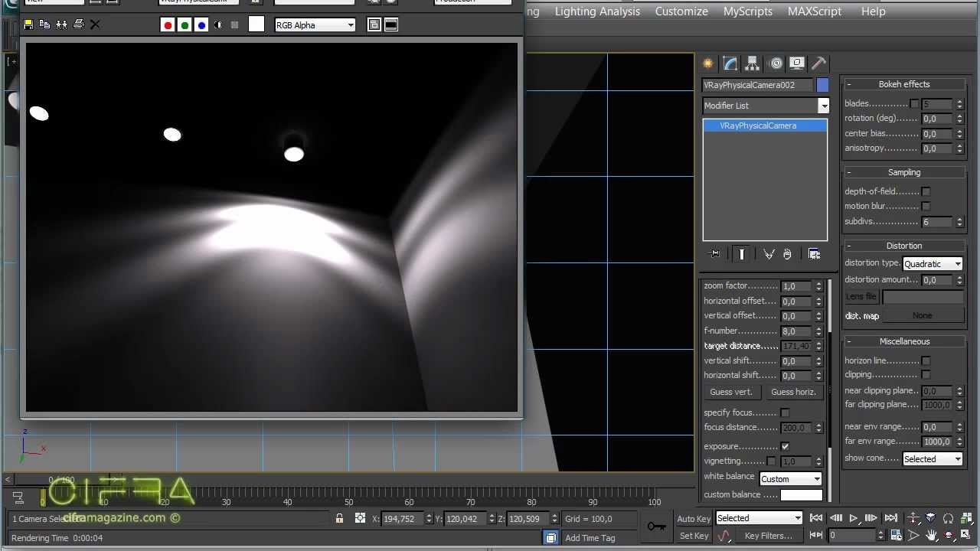This screenshot has height=551, width=980.
Task: Click Remove modifier from stack icon
Action: tap(787, 254)
